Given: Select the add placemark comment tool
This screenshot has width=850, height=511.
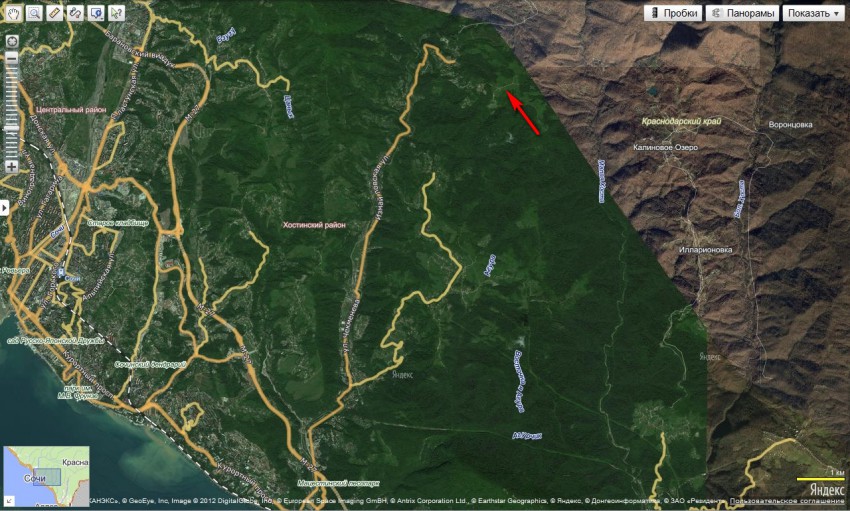Looking at the screenshot, I should (x=96, y=13).
